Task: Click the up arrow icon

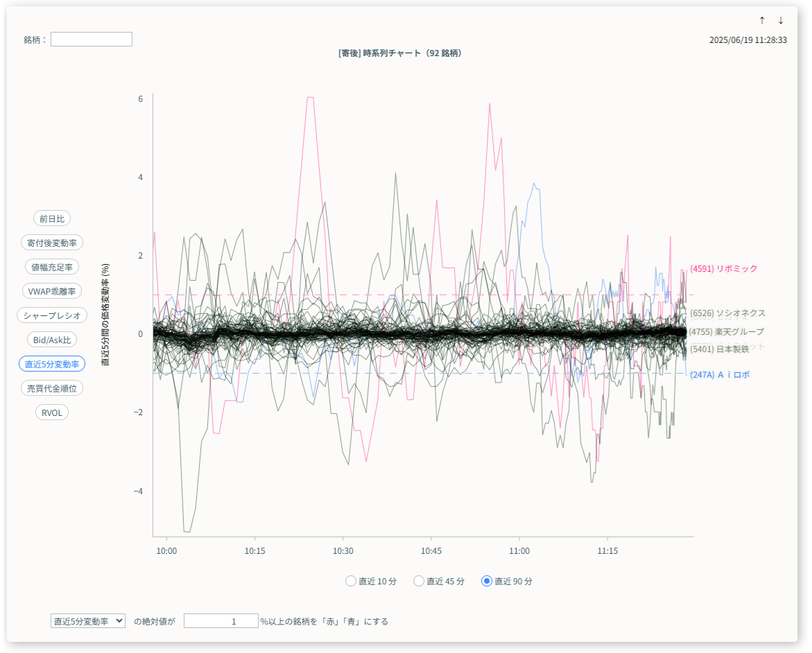Action: tap(762, 20)
